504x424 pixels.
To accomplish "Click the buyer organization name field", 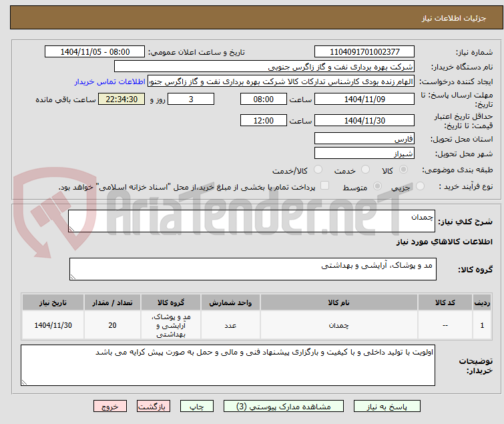I will tap(264, 67).
